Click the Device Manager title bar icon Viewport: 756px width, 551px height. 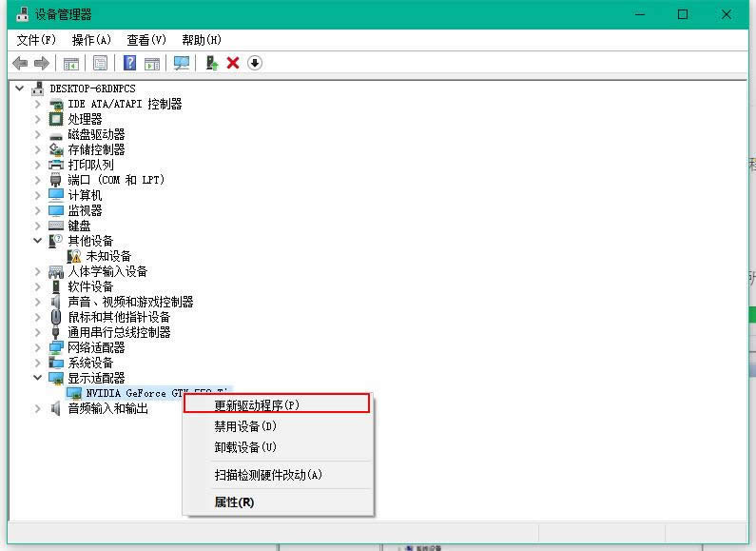point(22,14)
